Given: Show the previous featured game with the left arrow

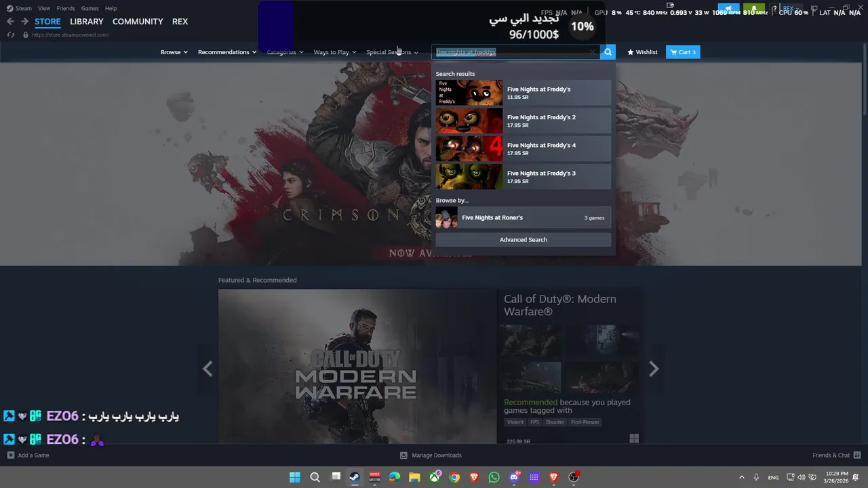Looking at the screenshot, I should click(x=208, y=369).
